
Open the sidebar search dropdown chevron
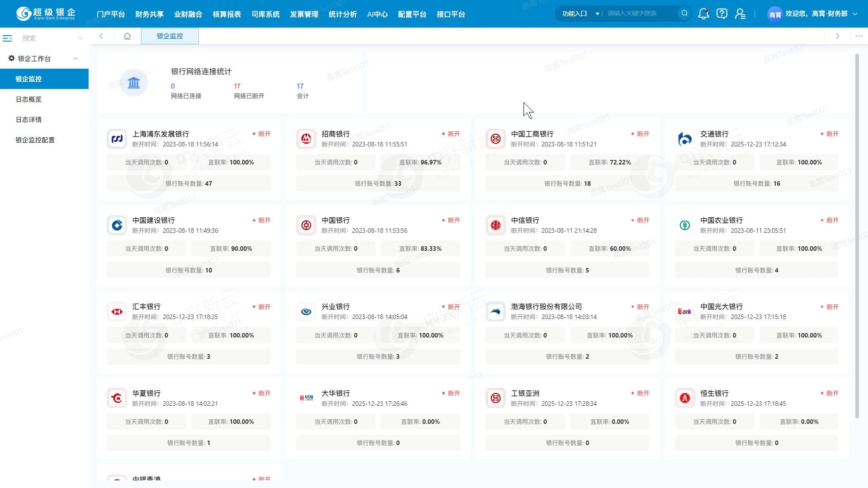(x=80, y=38)
